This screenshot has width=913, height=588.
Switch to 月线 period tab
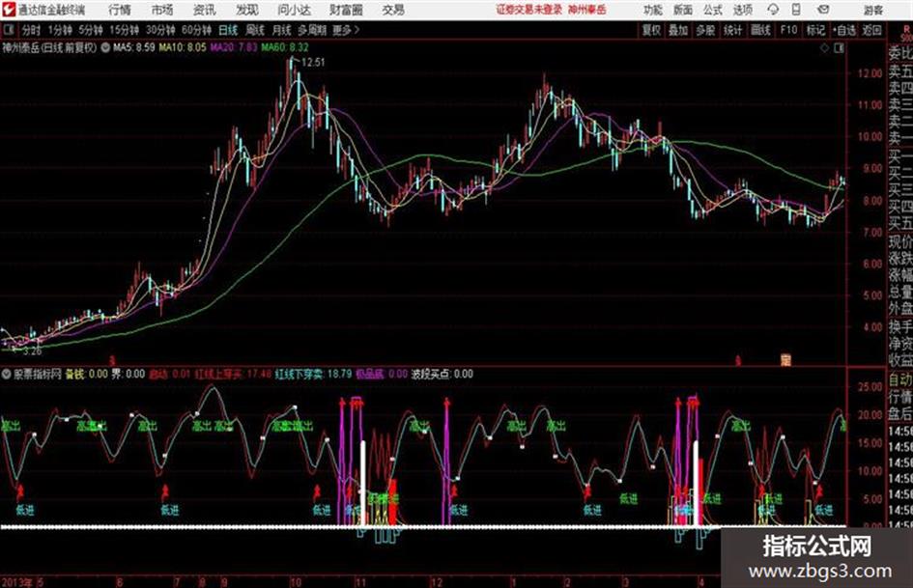281,30
